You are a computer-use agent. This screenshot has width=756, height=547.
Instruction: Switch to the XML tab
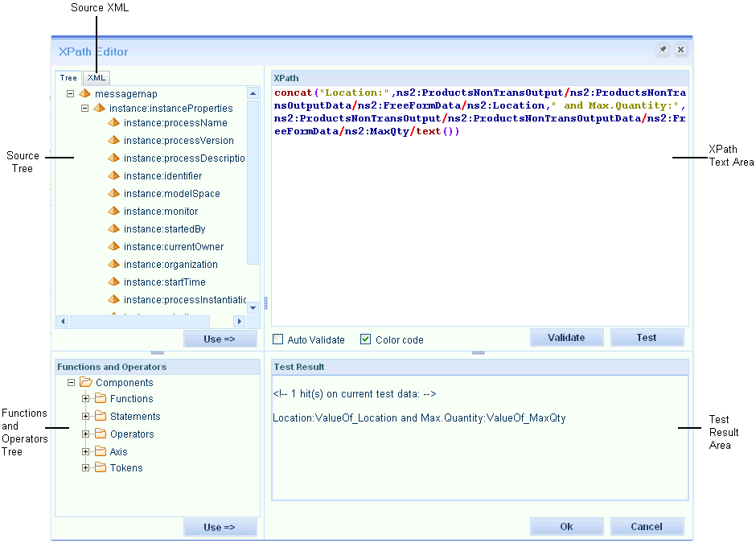tap(97, 78)
